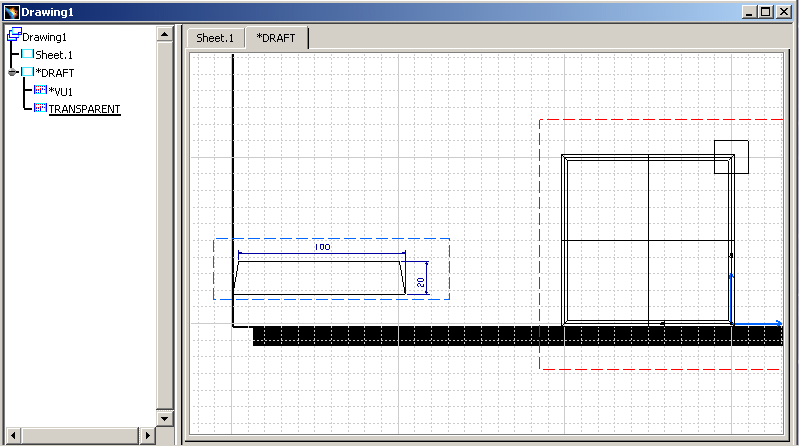Click the *DRAFT sheet icon in tree
The width and height of the screenshot is (799, 446).
point(27,72)
